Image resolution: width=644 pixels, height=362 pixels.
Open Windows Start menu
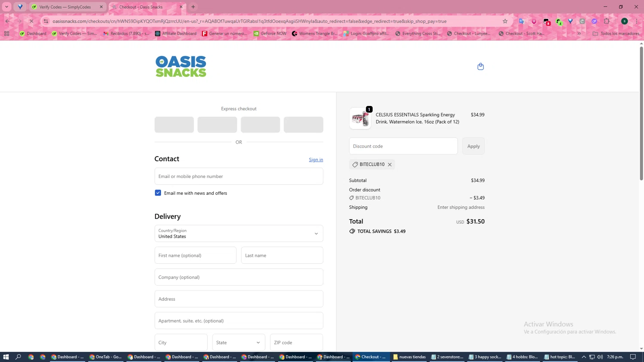coord(6,357)
